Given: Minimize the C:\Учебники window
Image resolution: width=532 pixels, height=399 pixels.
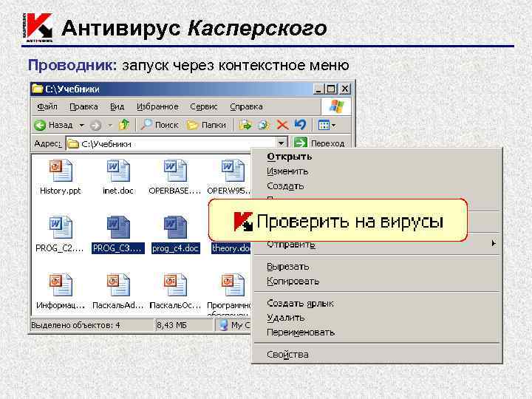Looking at the screenshot, I should [x=318, y=89].
